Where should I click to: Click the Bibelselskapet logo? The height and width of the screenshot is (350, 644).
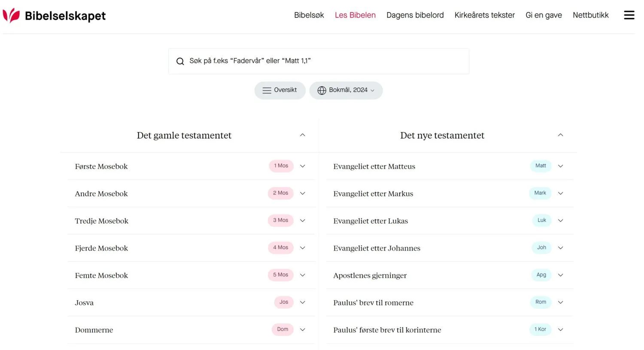[x=54, y=15]
